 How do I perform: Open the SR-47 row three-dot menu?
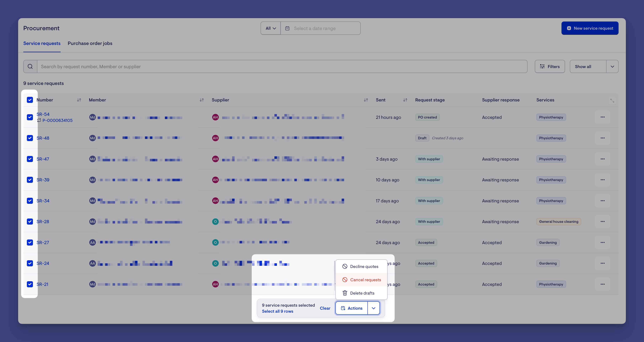[603, 159]
